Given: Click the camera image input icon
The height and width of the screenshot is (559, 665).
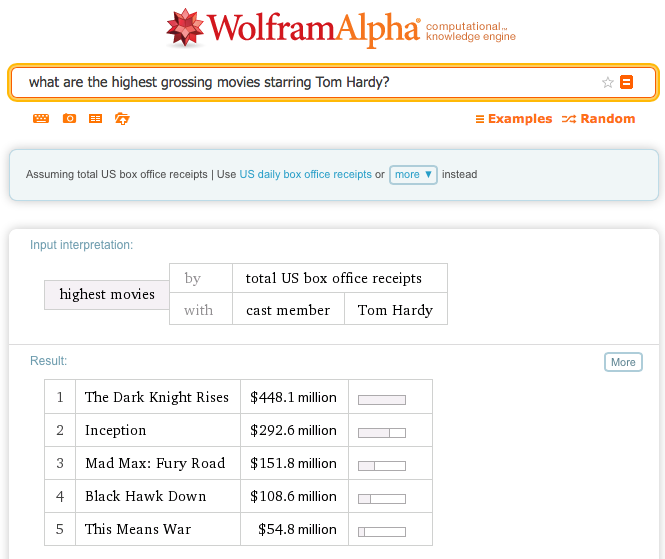Looking at the screenshot, I should point(69,119).
